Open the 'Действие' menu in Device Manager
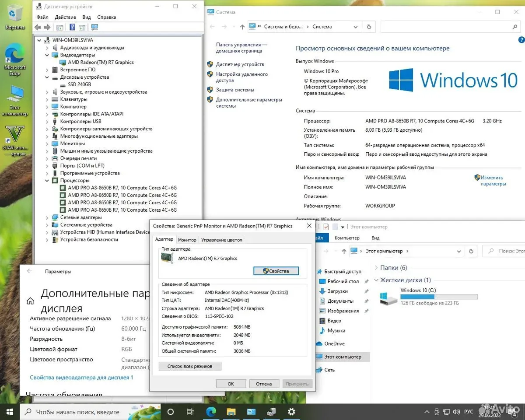Screen dimensions: 525x420 point(66,17)
